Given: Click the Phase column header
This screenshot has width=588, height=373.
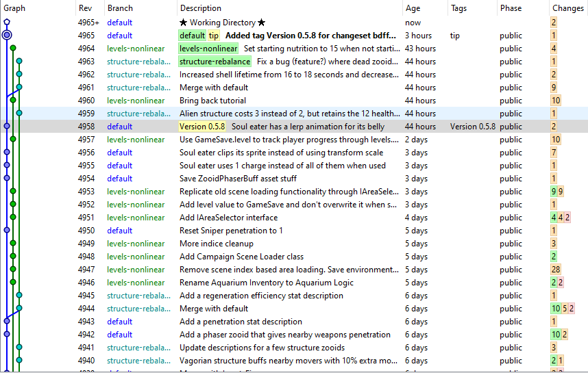Looking at the screenshot, I should point(511,8).
